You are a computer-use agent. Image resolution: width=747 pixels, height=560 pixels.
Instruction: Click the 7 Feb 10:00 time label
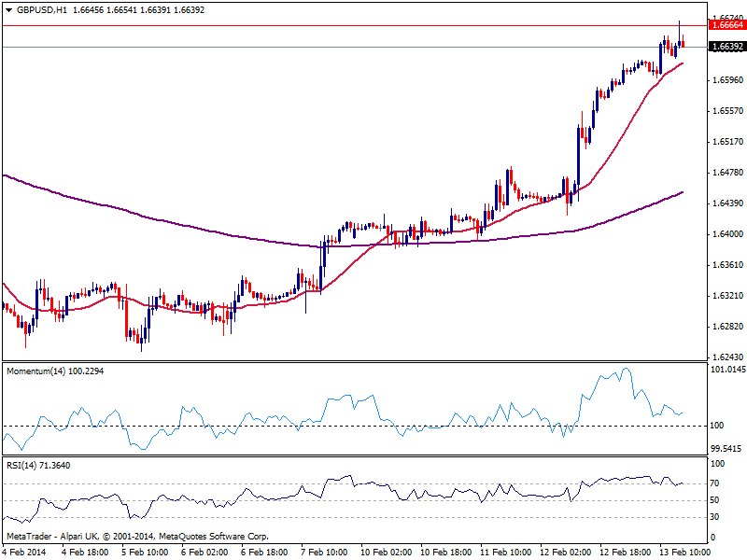tap(324, 552)
